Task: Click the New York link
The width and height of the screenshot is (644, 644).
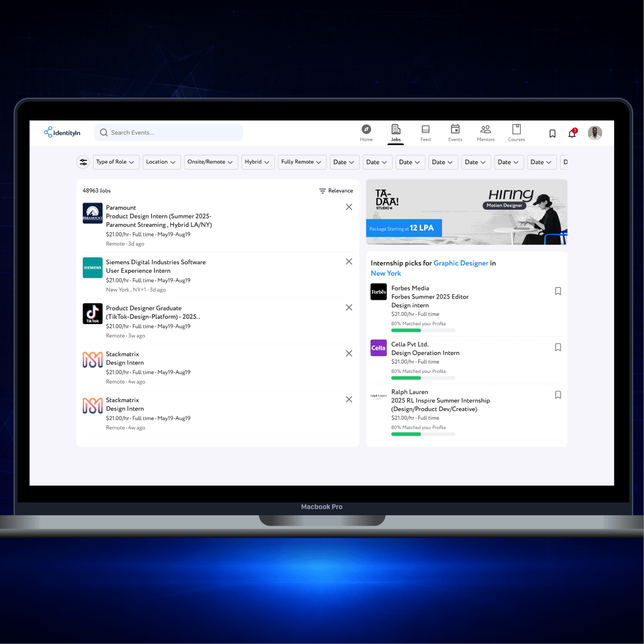Action: (385, 273)
